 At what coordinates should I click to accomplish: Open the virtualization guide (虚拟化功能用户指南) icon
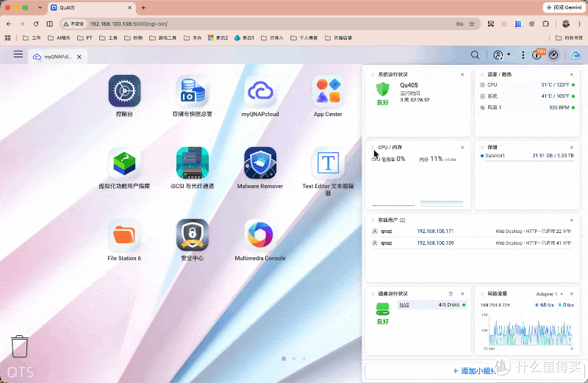tap(124, 163)
